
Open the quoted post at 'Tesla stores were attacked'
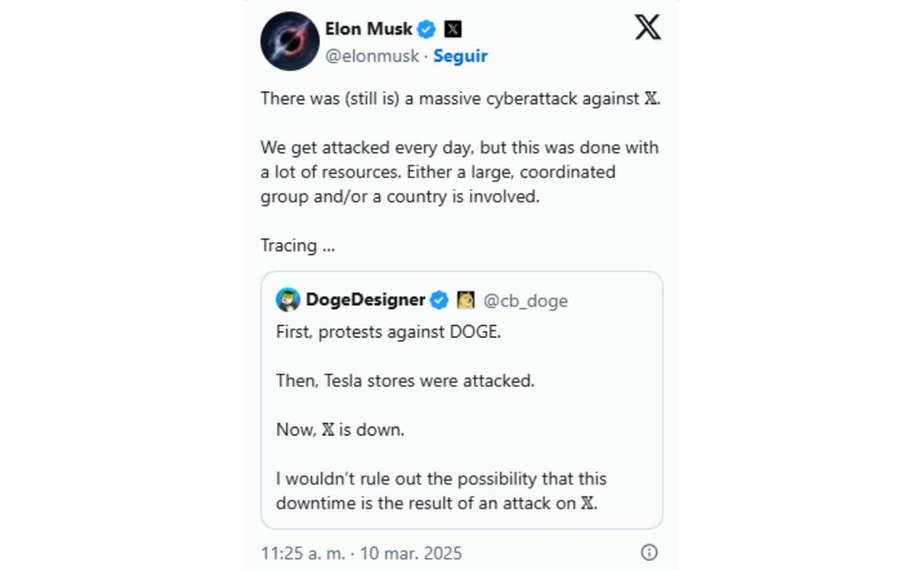tap(405, 380)
